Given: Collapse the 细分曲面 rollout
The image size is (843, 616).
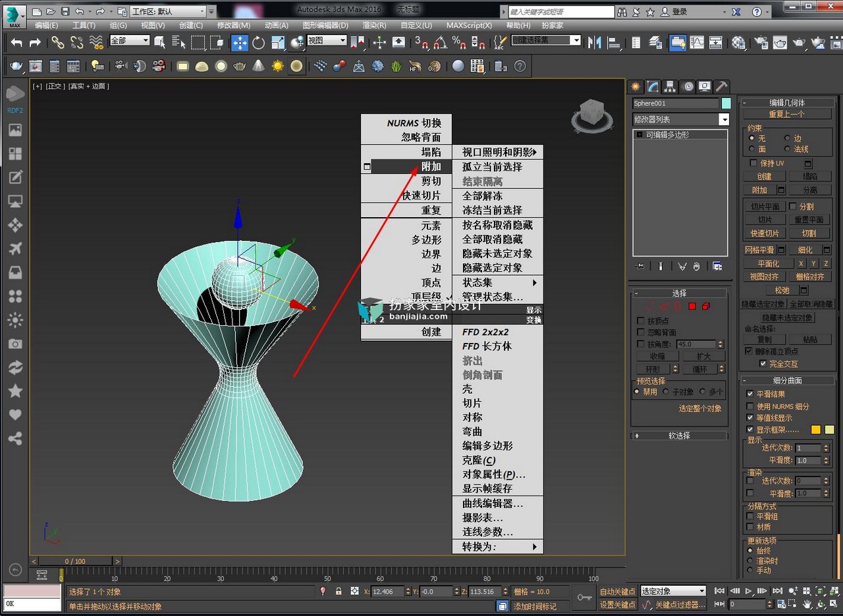Looking at the screenshot, I should [x=787, y=380].
